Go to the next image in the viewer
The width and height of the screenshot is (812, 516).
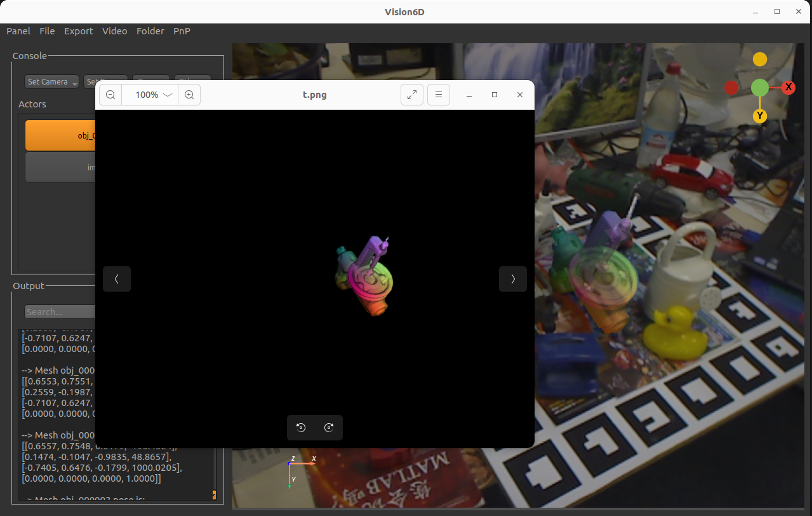tap(512, 278)
